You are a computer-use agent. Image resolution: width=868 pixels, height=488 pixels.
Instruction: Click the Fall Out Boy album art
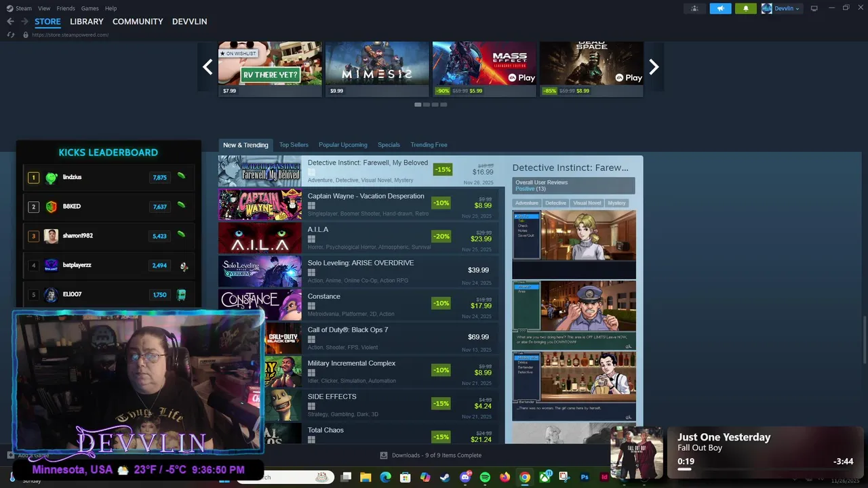tap(636, 453)
